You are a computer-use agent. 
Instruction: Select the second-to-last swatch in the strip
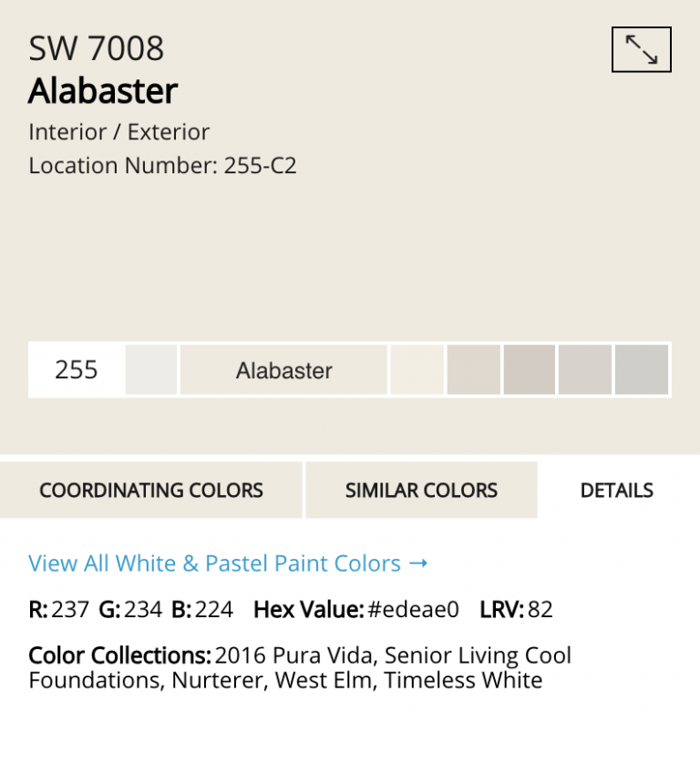tap(585, 370)
